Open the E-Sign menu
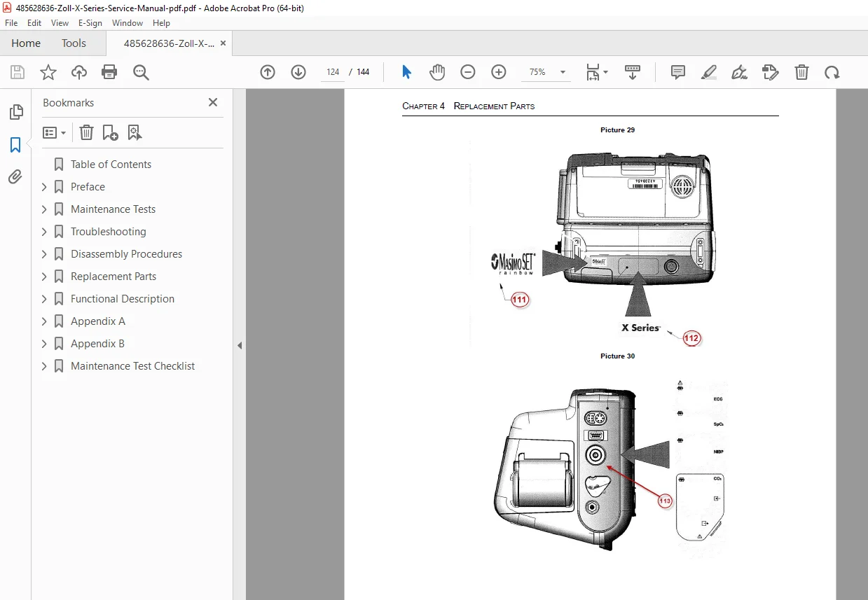The image size is (868, 600). click(90, 23)
